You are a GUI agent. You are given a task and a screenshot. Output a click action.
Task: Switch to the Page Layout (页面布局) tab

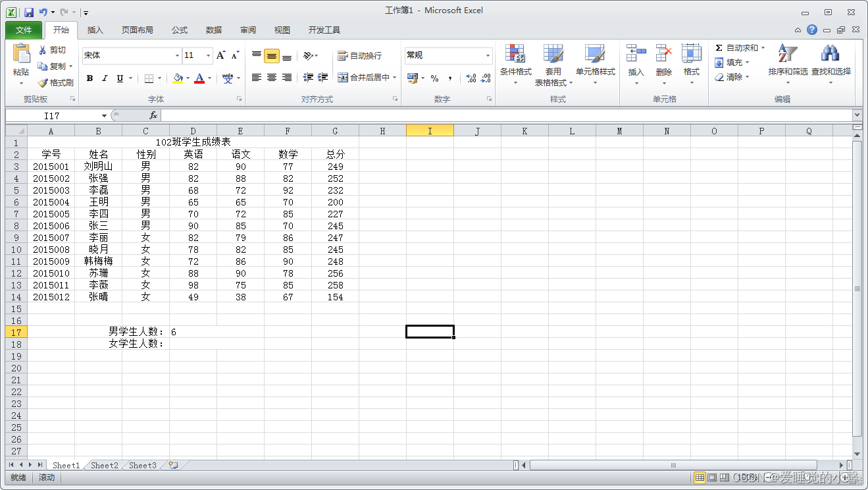pos(137,30)
